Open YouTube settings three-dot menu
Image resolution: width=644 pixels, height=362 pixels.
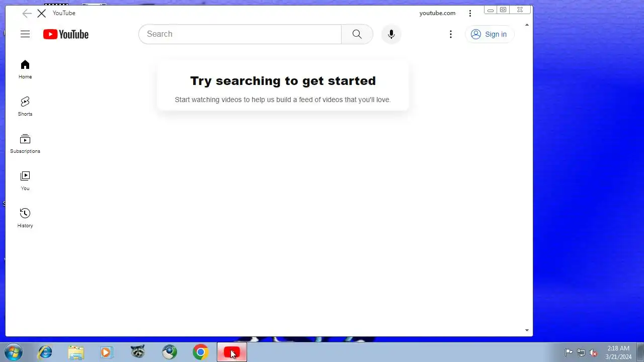coord(451,34)
